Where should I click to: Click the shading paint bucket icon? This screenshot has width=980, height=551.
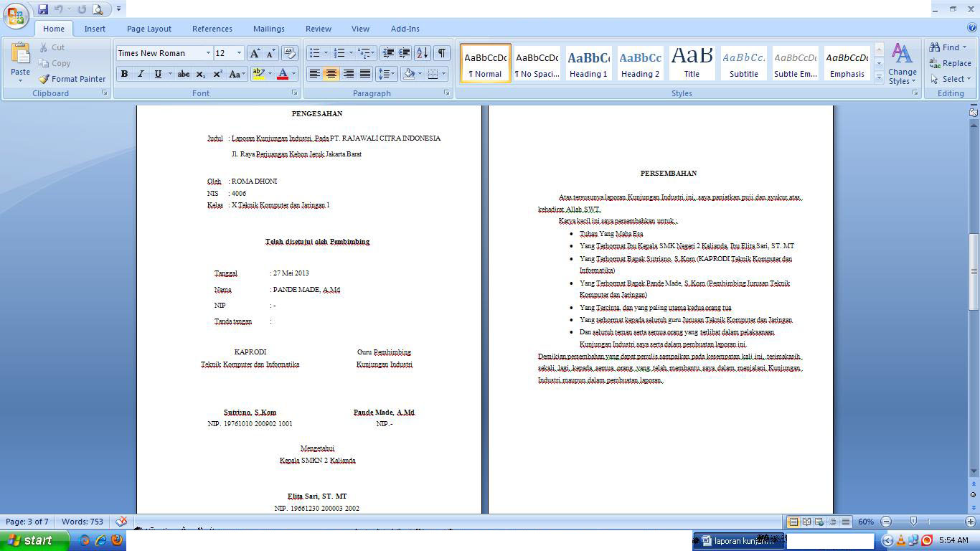point(409,74)
